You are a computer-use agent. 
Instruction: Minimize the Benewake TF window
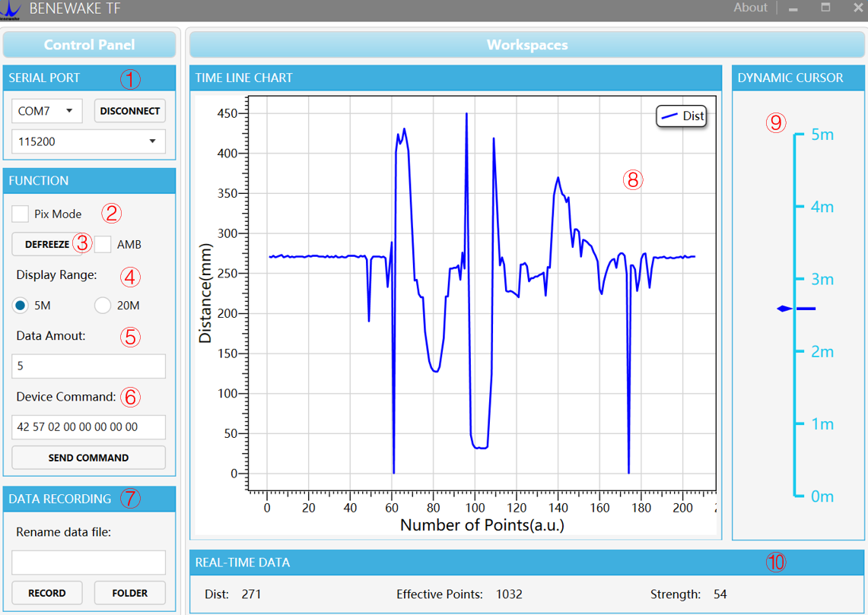pos(793,9)
